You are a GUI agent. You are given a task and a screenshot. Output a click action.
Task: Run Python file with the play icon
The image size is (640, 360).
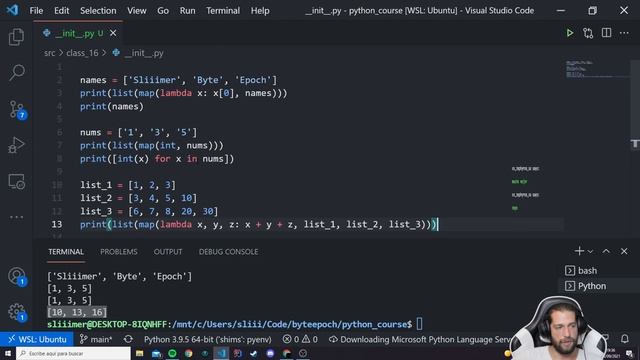(569, 33)
